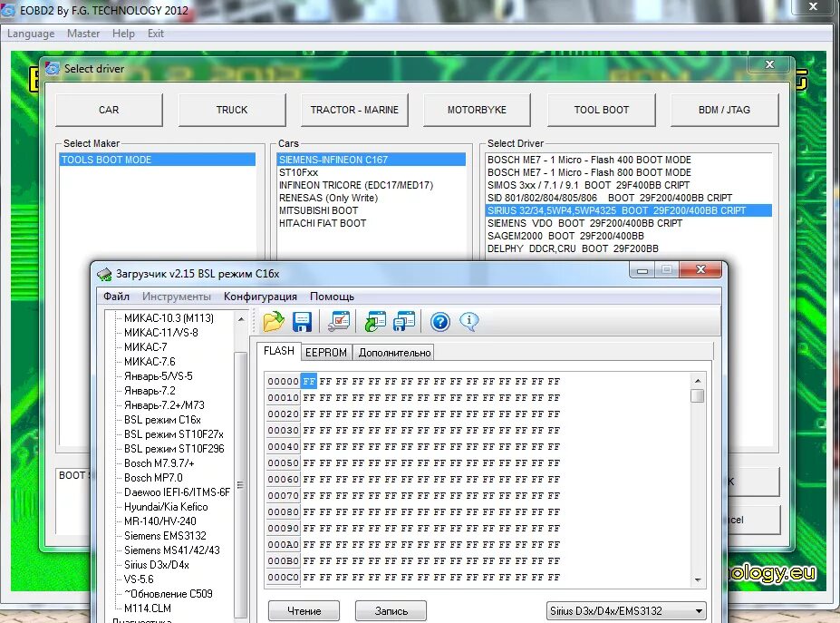Switch to the EEPROM tab
This screenshot has height=623, width=840.
(325, 352)
